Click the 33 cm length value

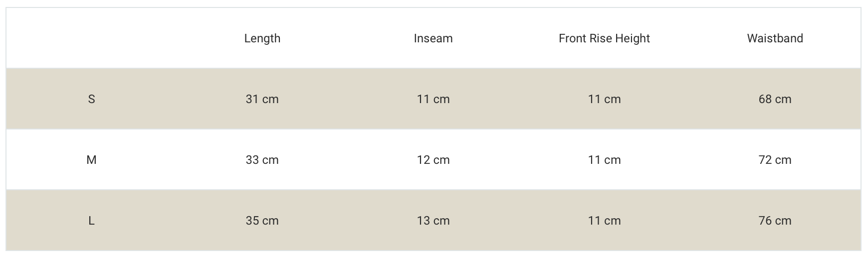262,160
